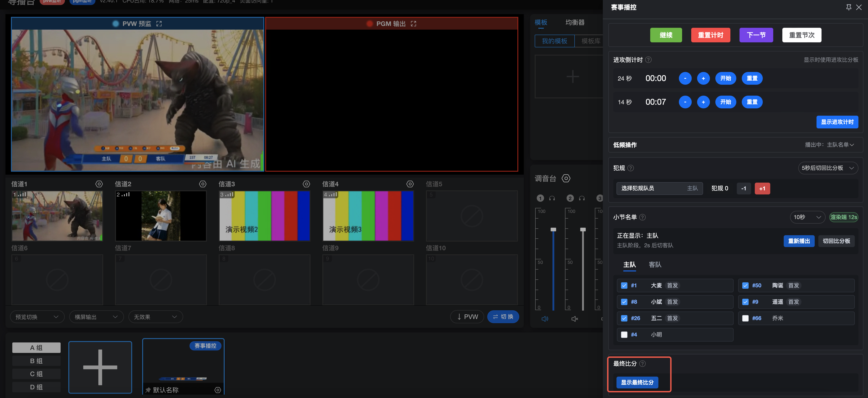Select the 信道2 video thumbnail

(x=161, y=216)
